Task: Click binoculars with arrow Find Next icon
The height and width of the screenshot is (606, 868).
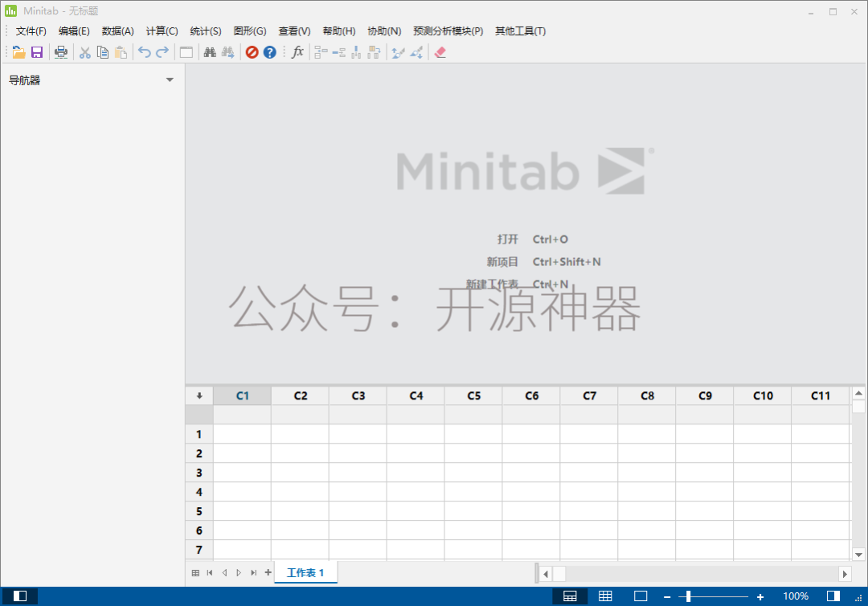Action: pos(227,52)
